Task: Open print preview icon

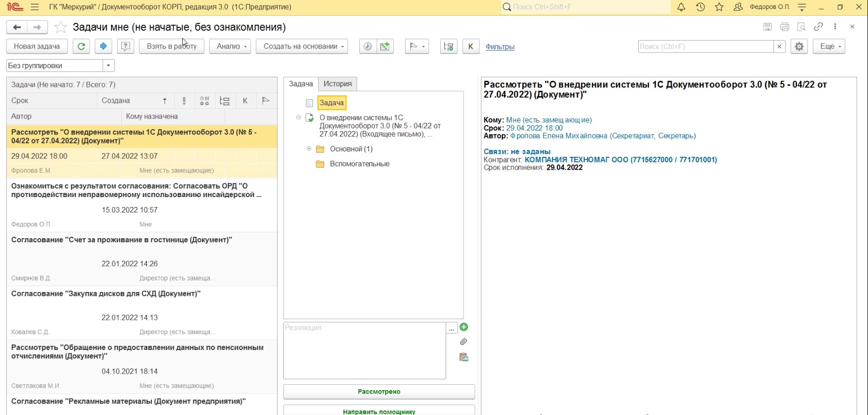Action: [x=801, y=27]
